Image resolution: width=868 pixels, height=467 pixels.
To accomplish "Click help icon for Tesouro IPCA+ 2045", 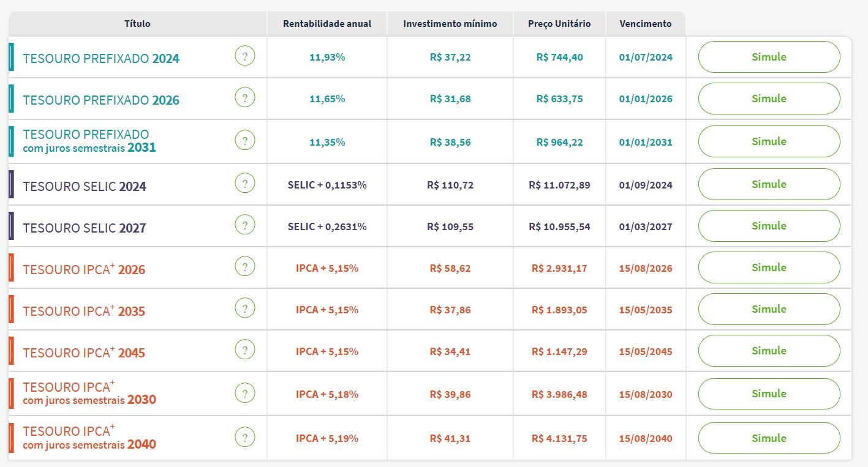I will pyautogui.click(x=244, y=350).
